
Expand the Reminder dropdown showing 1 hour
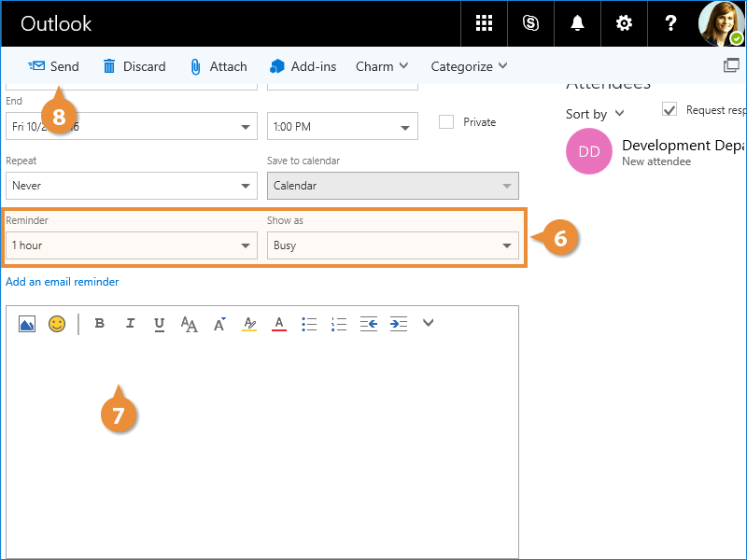point(131,245)
